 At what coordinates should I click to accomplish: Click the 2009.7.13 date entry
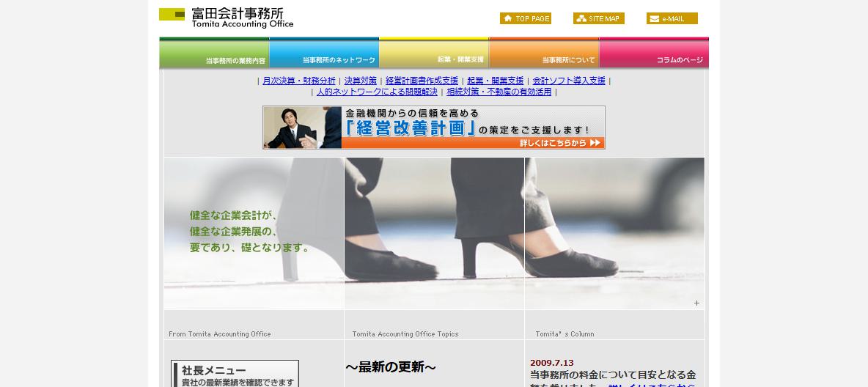tap(552, 364)
